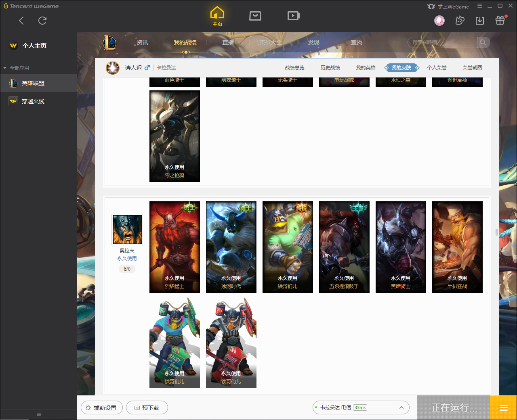Open the 资讯 news tab
Image resolution: width=517 pixels, height=420 pixels.
(142, 42)
